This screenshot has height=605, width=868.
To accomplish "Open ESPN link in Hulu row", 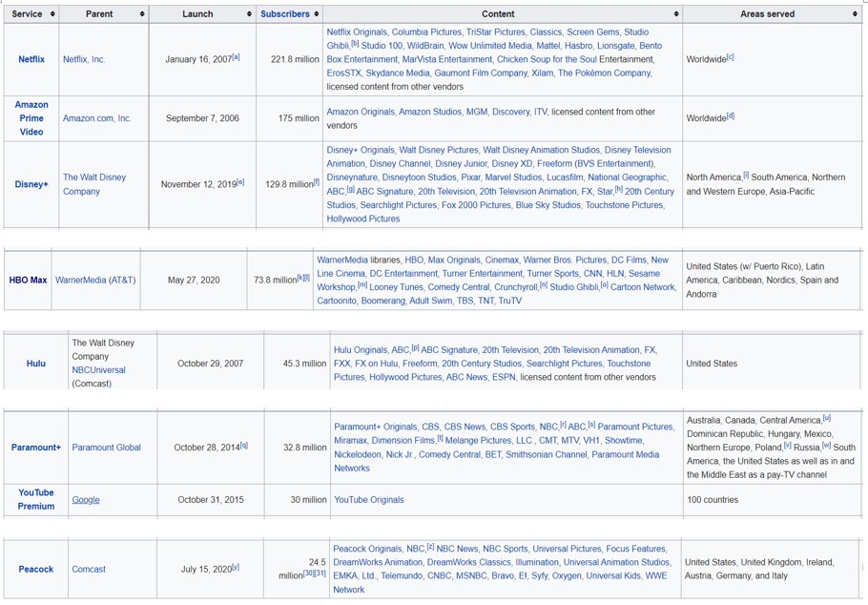I will point(504,377).
